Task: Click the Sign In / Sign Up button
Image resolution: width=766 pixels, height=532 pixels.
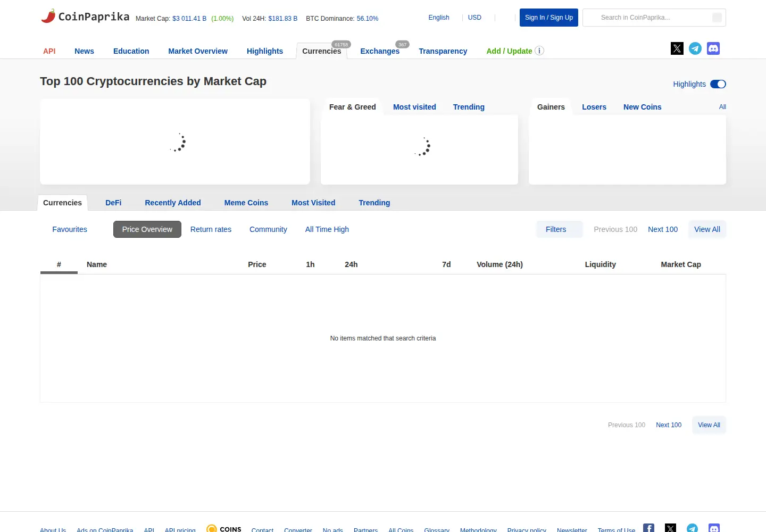Action: tap(549, 18)
